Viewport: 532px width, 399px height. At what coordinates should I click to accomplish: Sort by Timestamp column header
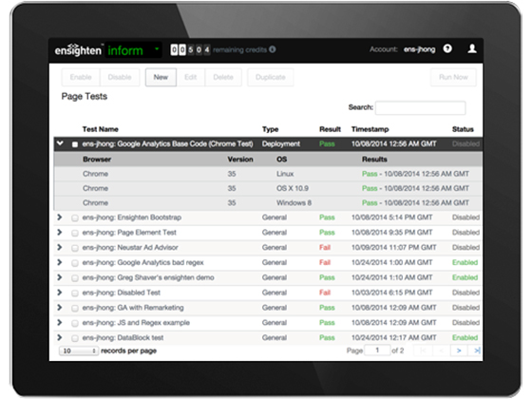(x=370, y=129)
